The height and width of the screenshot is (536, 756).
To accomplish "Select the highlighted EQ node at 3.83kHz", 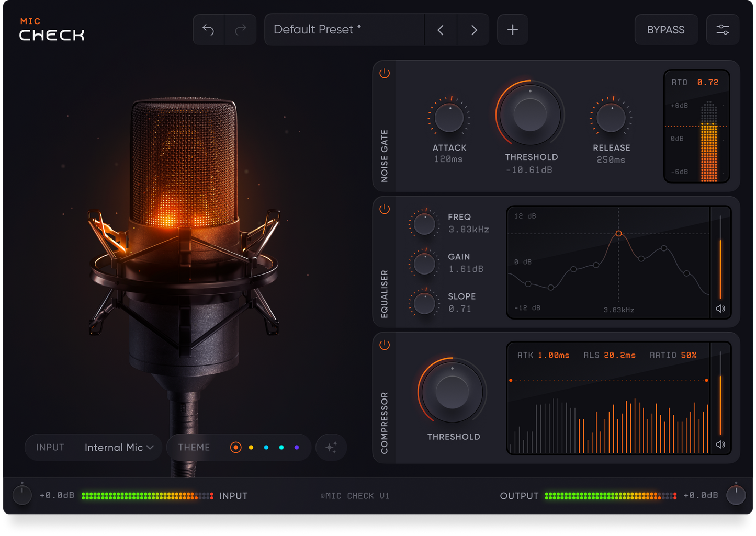I will tap(618, 233).
